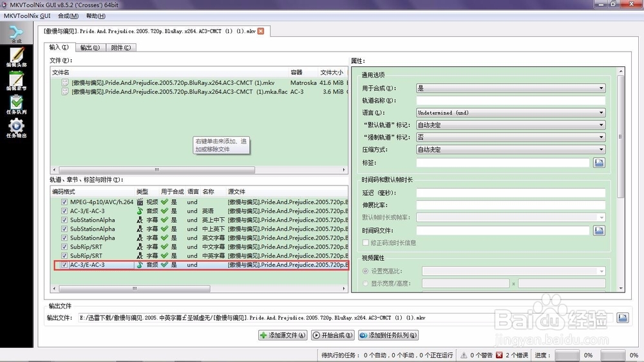This screenshot has height=362, width=644.
Task: Browse for timecode file icon
Action: pyautogui.click(x=599, y=231)
